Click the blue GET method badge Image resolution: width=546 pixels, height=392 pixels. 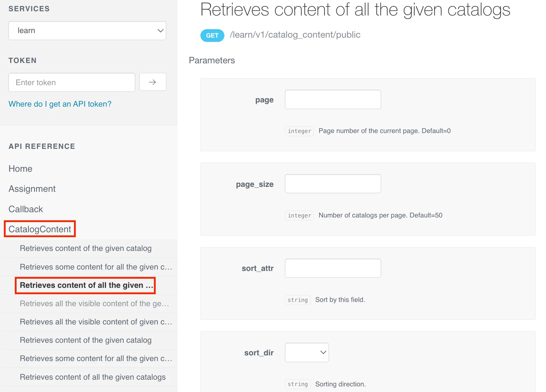pos(212,36)
